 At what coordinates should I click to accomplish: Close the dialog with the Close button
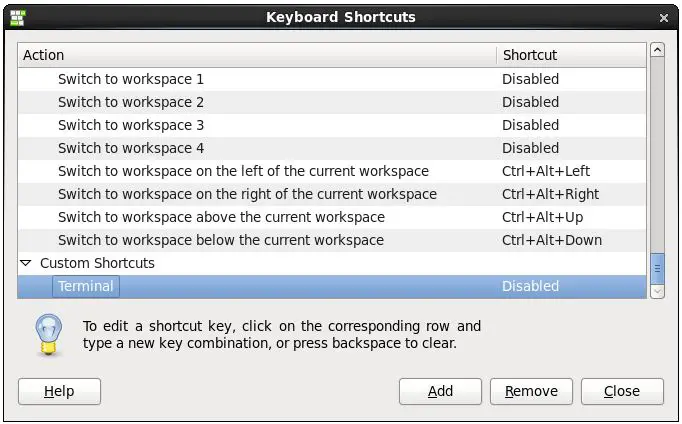point(622,391)
